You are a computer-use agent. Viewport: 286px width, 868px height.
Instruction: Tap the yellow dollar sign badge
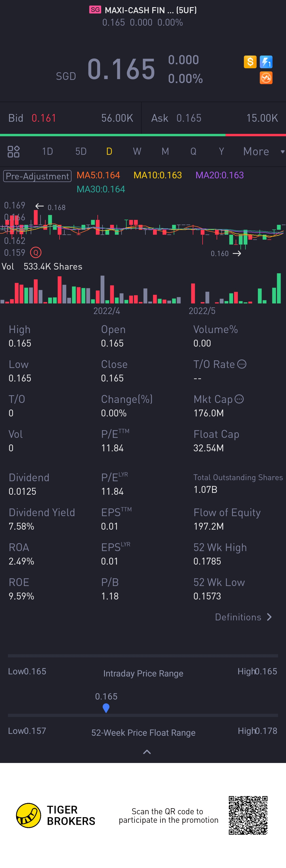[x=250, y=62]
